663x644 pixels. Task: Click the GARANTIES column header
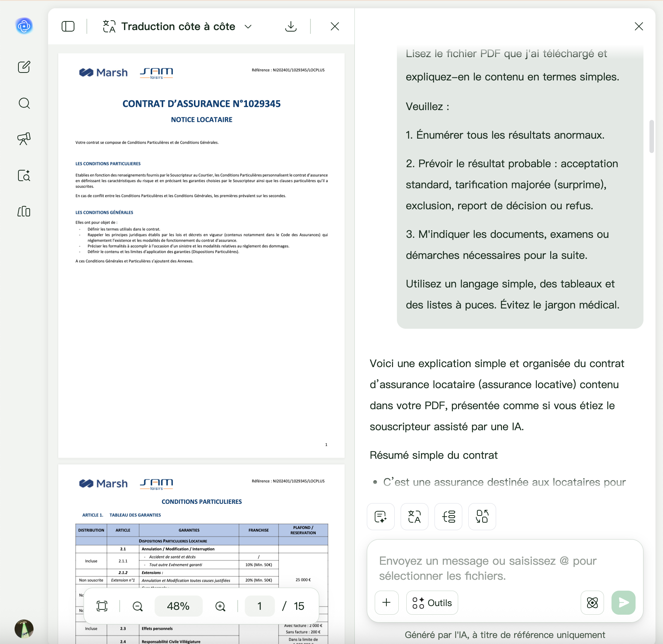189,530
